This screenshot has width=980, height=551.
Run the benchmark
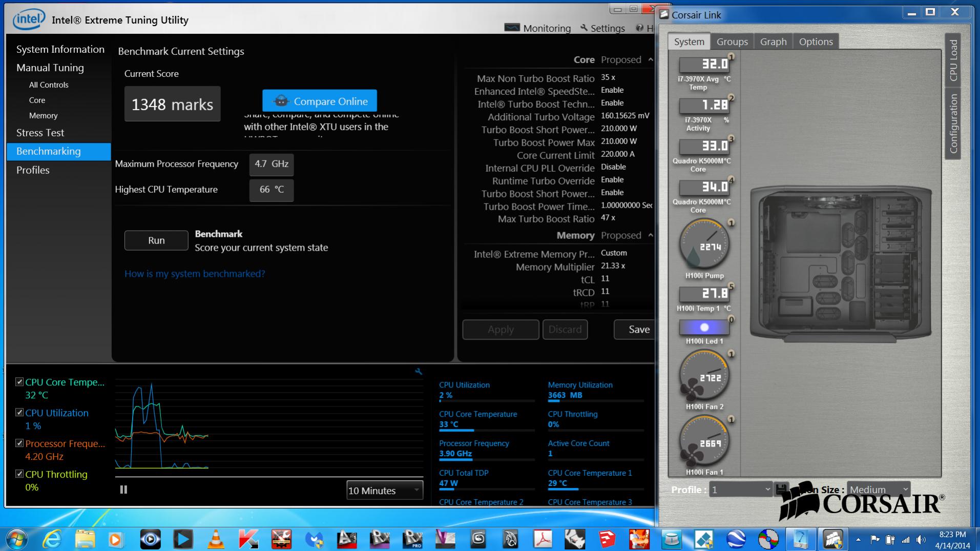click(156, 240)
